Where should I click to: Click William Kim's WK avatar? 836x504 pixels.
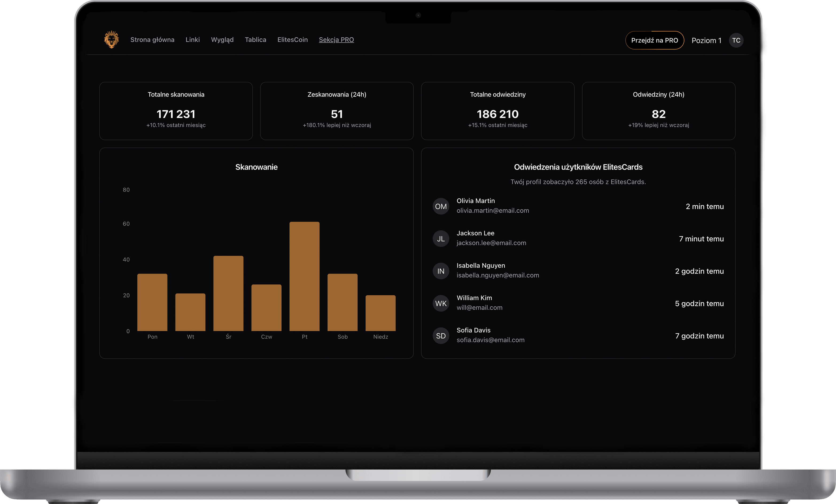[x=441, y=303]
